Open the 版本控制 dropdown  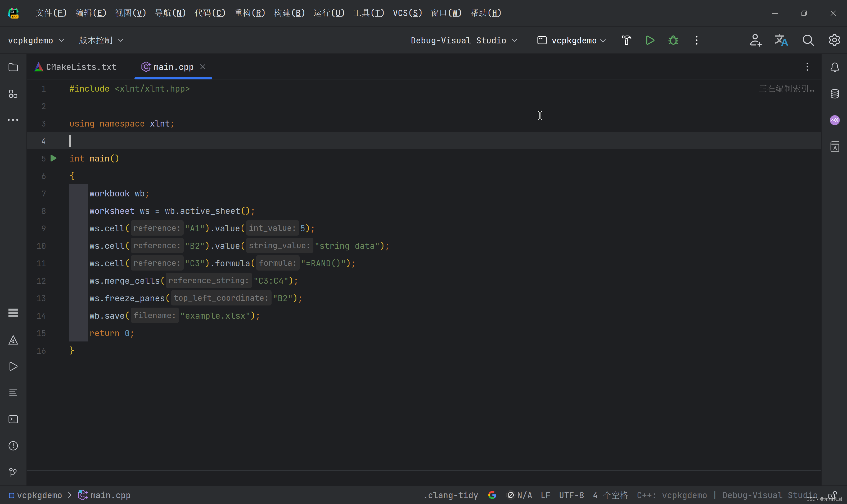(101, 40)
